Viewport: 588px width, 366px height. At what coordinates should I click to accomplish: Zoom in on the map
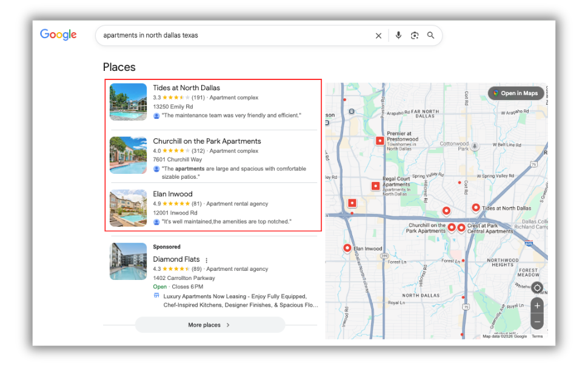point(537,305)
